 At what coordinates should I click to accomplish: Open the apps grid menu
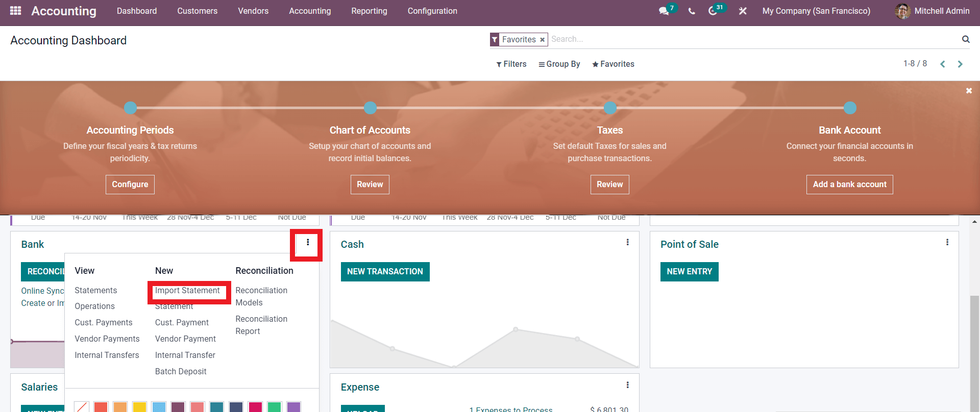point(15,11)
